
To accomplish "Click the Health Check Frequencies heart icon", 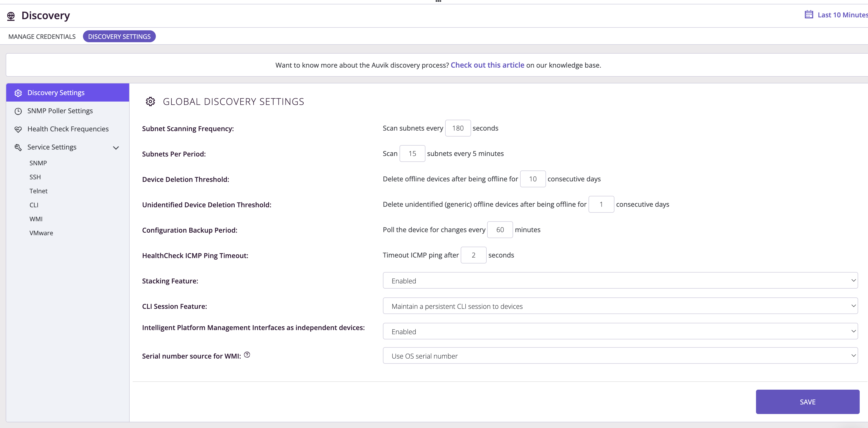I will (x=18, y=129).
